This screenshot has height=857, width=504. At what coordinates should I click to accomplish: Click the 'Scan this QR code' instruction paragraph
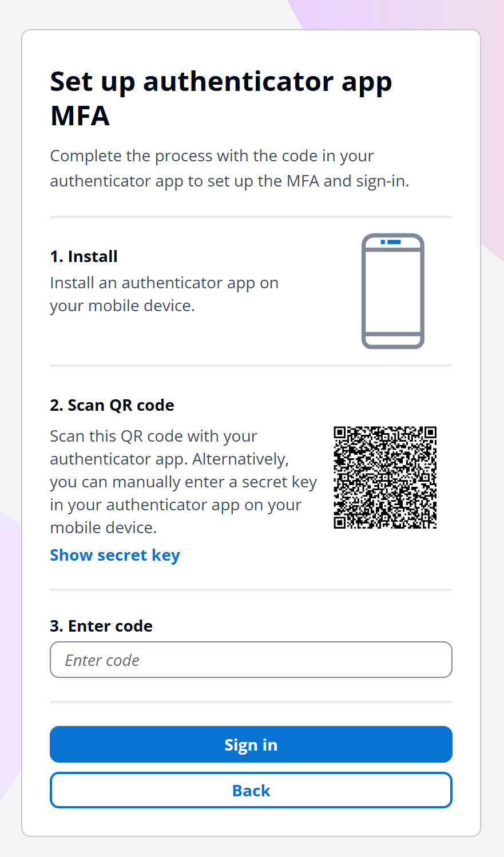(x=184, y=482)
